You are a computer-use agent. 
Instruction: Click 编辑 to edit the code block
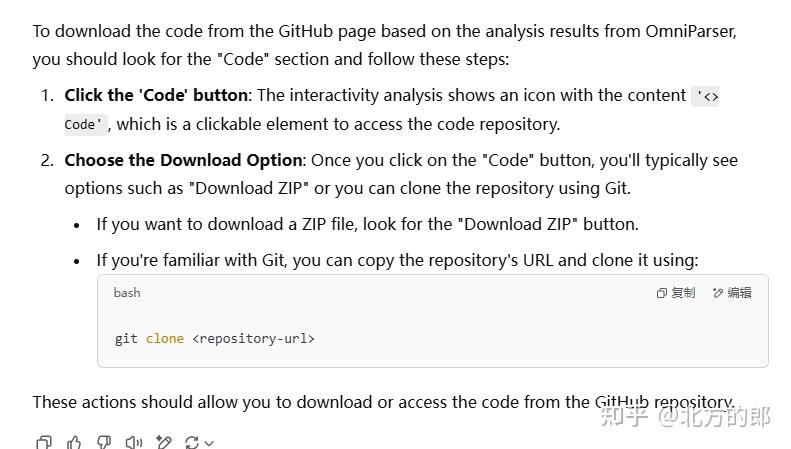coord(732,293)
